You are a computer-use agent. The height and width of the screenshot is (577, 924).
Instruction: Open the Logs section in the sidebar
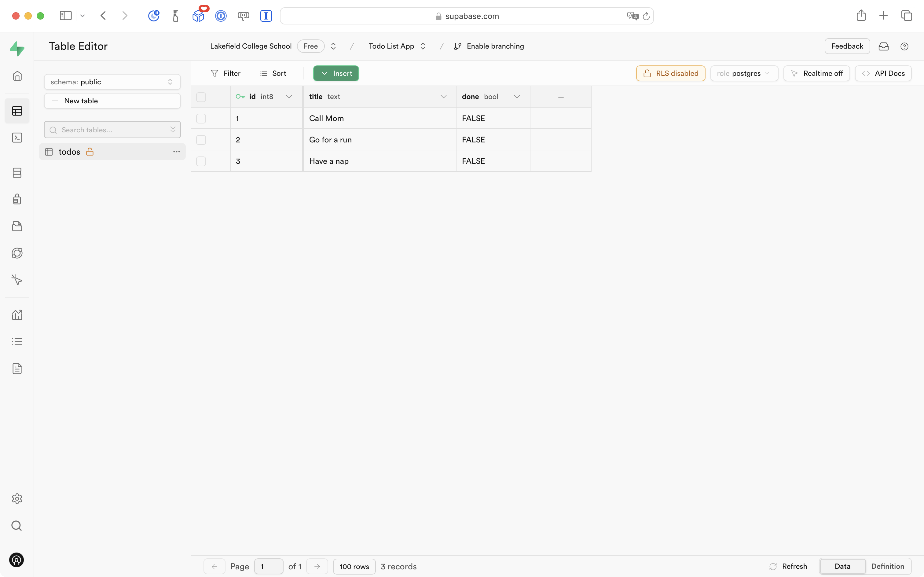17,342
